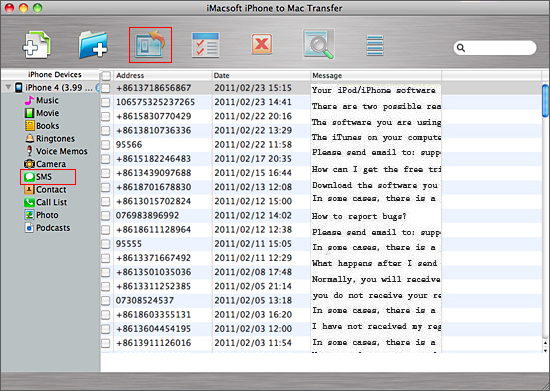The width and height of the screenshot is (550, 391).
Task: Check the box for +8615182246483
Action: click(x=106, y=159)
